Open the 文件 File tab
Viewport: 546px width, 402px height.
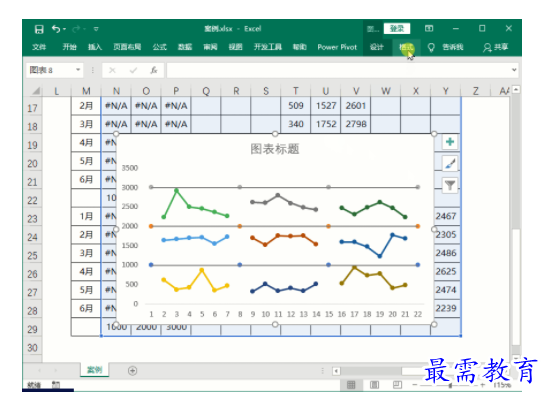click(39, 47)
